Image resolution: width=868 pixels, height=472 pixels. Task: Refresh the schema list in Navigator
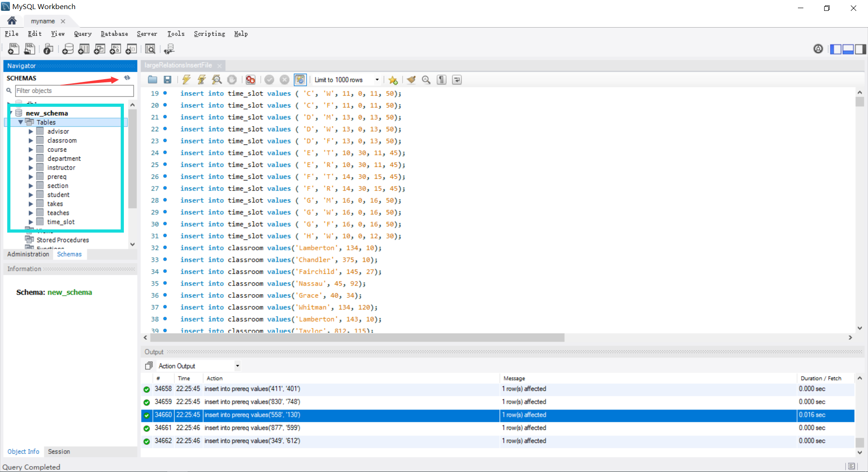coord(127,78)
